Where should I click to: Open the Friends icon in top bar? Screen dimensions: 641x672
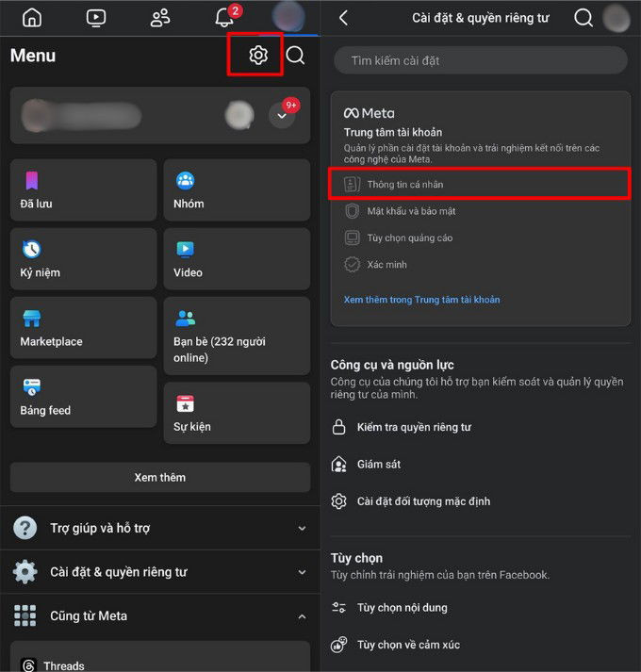tap(160, 17)
